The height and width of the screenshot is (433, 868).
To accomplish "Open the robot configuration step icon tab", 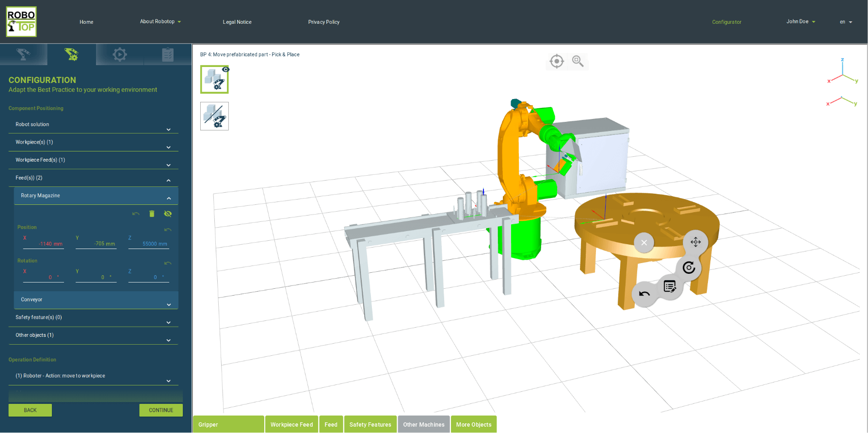I will click(71, 54).
